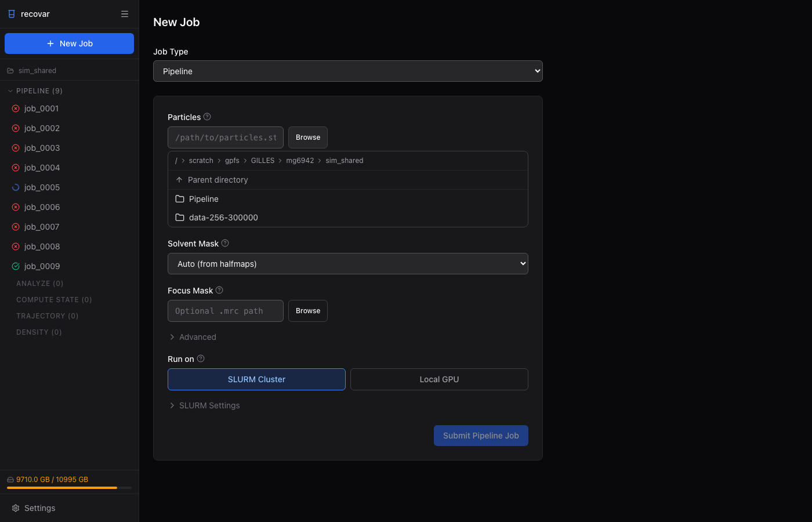Expand the COMPUTE STATE (0) group
Viewport: 812px width, 522px height.
pyautogui.click(x=54, y=300)
